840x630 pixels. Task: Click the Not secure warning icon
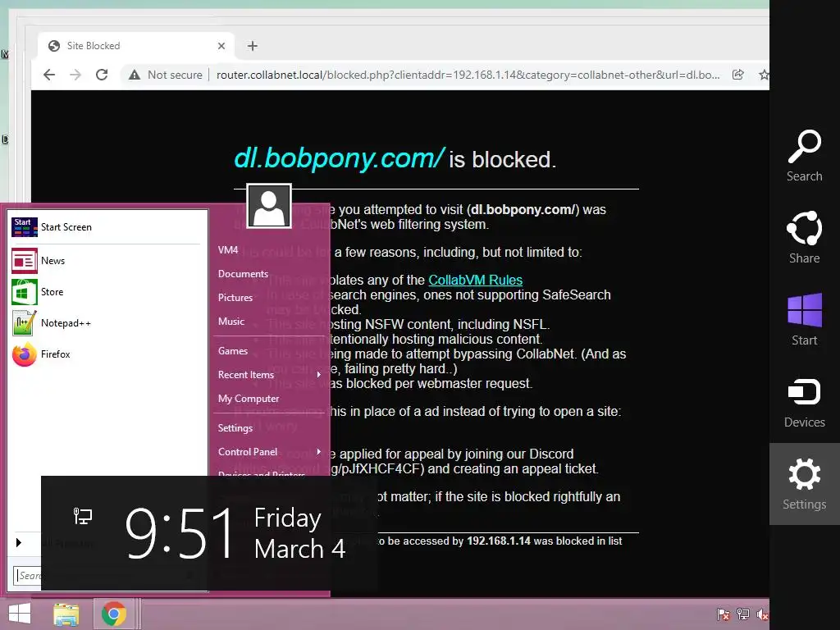click(x=135, y=75)
